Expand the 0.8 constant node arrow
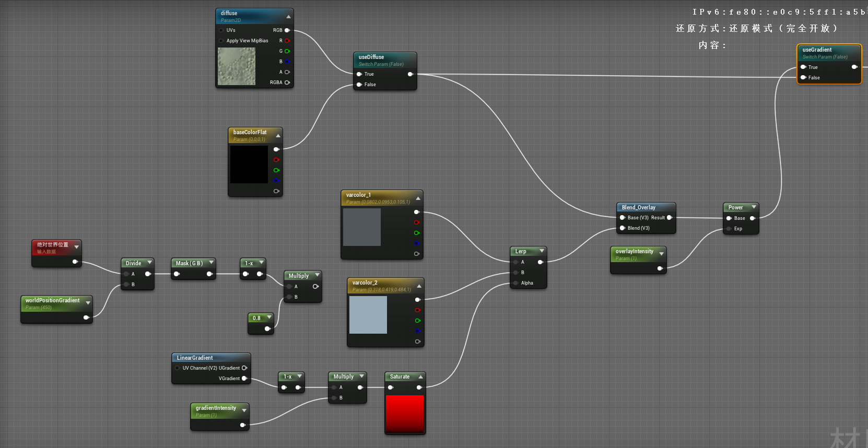This screenshot has height=448, width=868. click(x=269, y=317)
